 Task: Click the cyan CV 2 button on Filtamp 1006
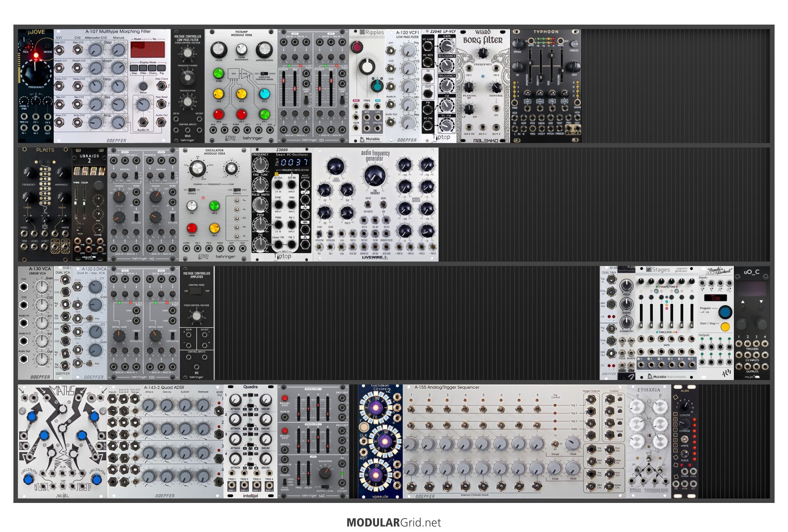click(264, 94)
